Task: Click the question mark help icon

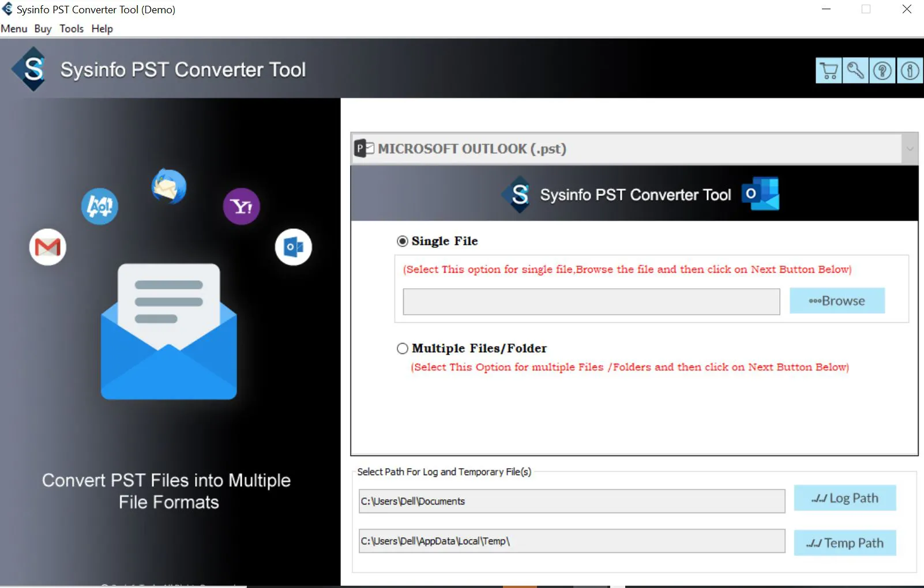Action: tap(882, 71)
